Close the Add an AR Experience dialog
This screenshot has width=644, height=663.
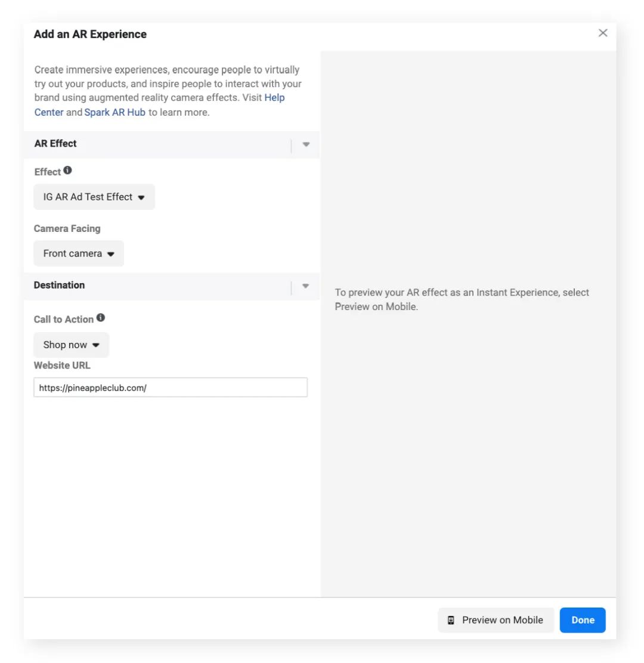603,33
